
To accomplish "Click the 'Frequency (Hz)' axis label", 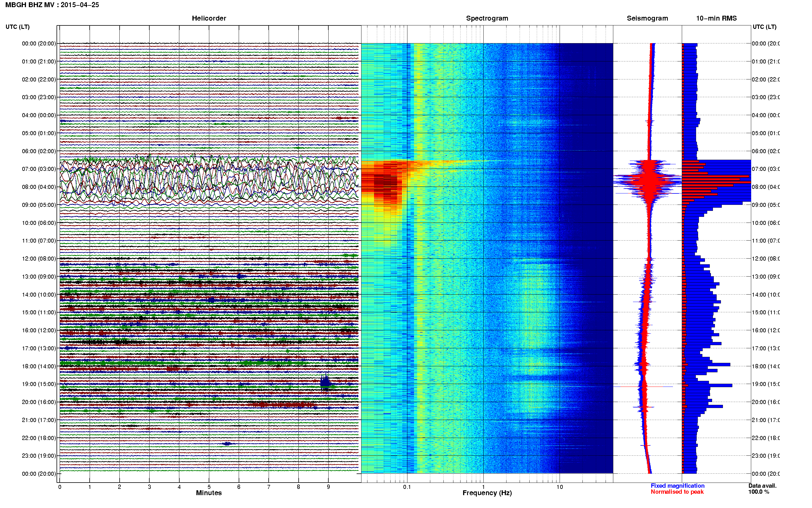I will point(487,493).
